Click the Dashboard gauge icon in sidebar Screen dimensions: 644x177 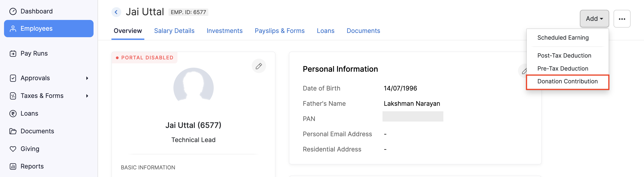coord(13,11)
